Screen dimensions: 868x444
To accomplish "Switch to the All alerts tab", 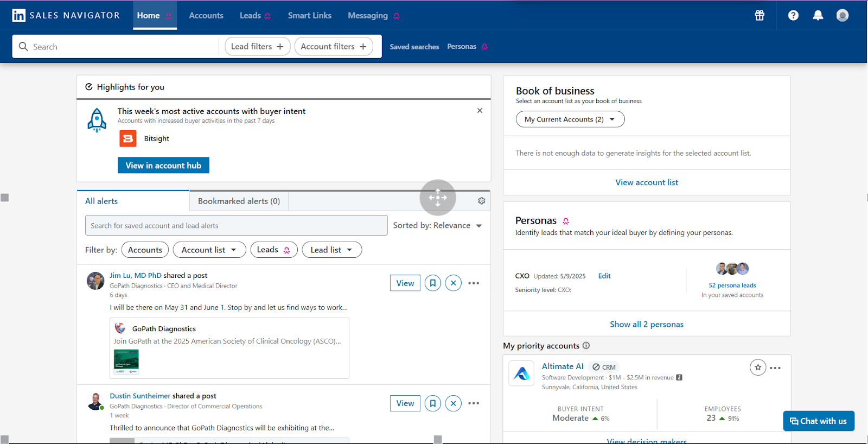I will point(133,201).
